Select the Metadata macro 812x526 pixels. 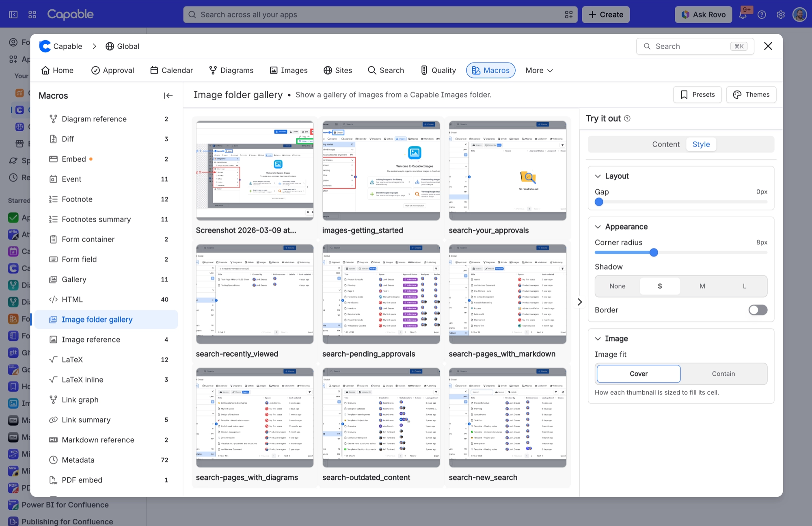[106, 460]
